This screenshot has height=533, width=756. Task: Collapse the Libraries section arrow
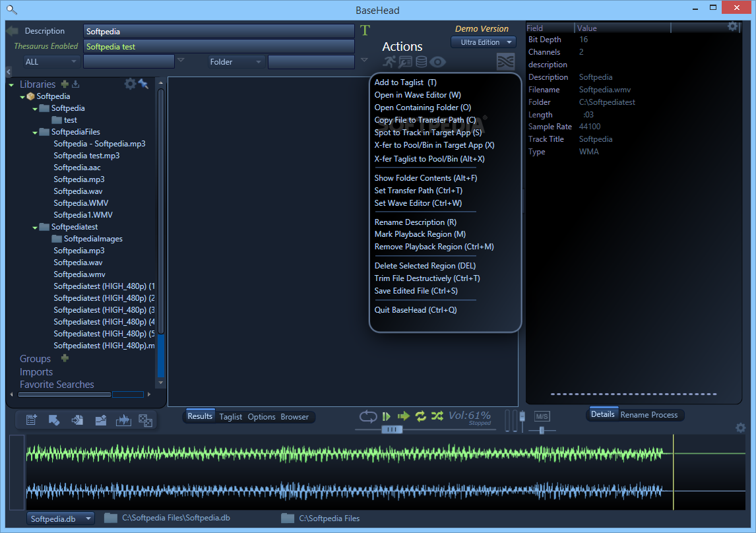[11, 85]
